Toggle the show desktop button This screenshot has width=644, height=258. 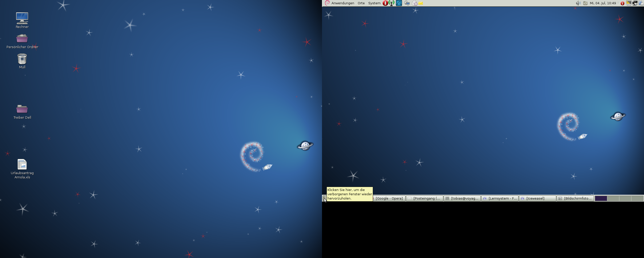(325, 199)
